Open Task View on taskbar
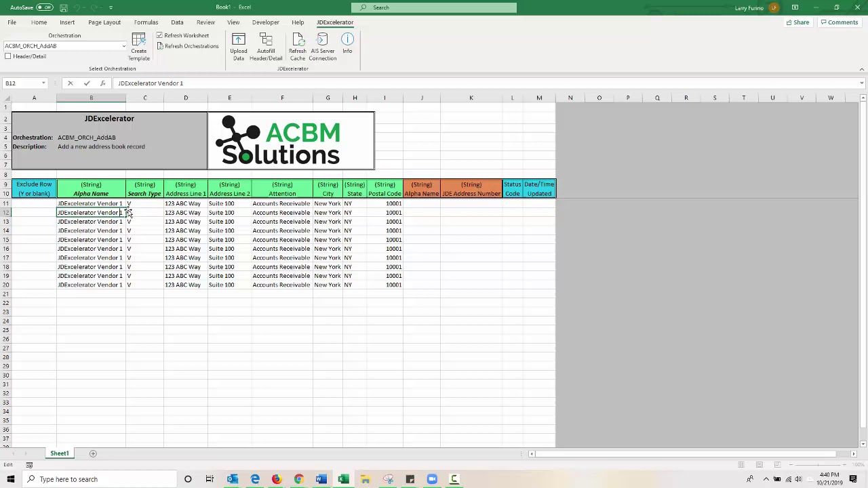 click(210, 479)
